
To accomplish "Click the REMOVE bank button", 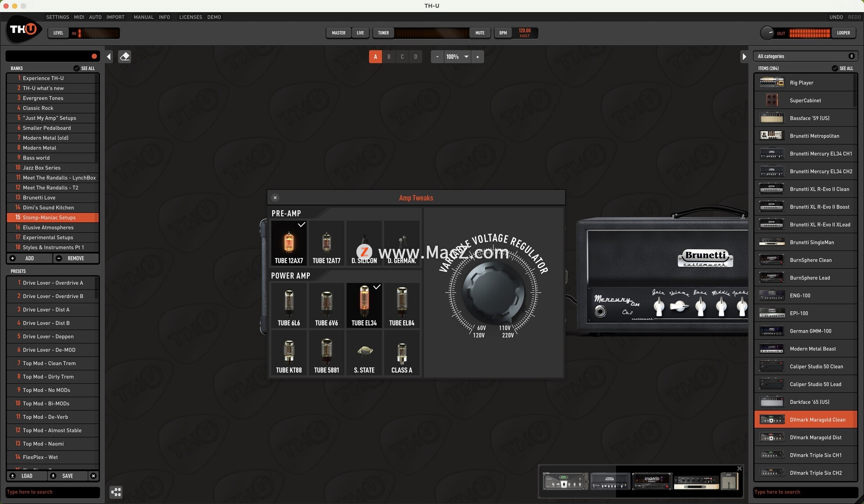I will [x=76, y=258].
